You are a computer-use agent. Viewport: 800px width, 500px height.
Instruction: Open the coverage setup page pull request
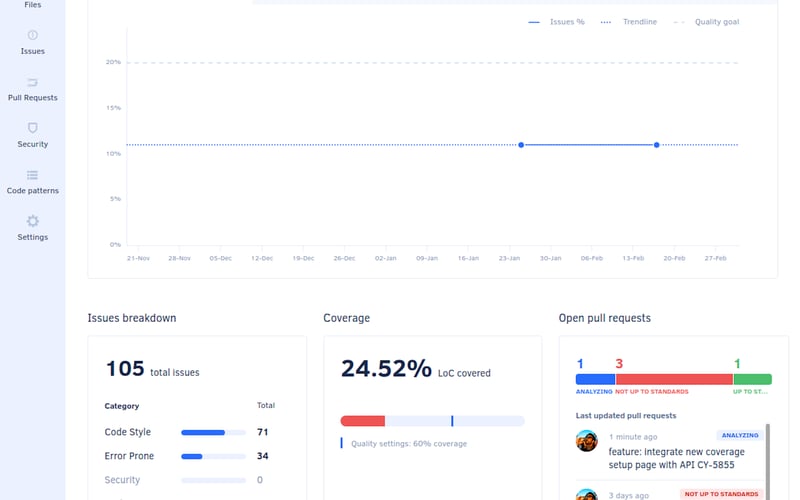click(x=676, y=458)
